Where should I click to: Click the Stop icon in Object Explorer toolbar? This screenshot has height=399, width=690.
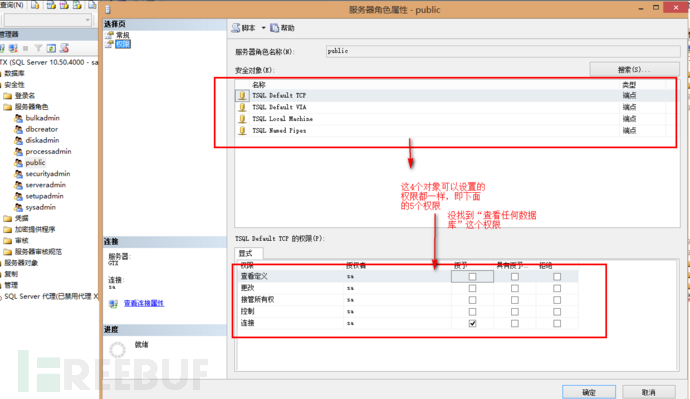[26, 48]
